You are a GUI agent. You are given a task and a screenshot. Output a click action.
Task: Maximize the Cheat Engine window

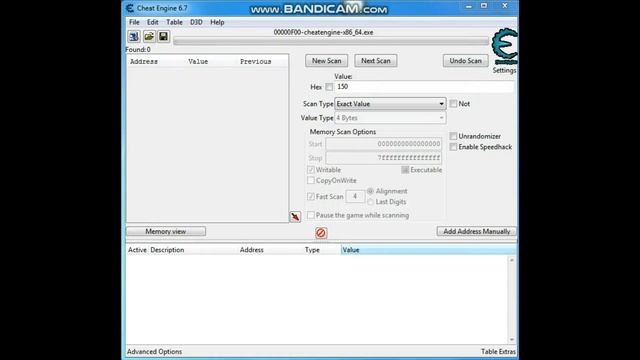[484, 6]
